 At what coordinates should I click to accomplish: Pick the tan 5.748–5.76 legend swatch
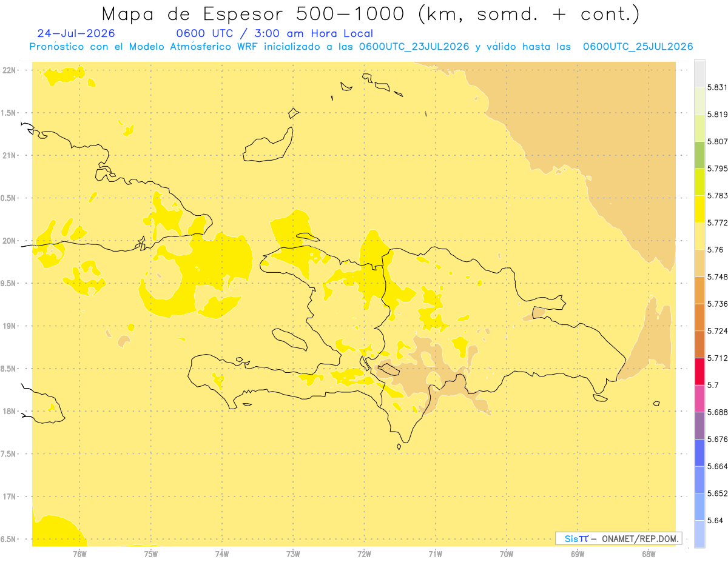coord(699,263)
